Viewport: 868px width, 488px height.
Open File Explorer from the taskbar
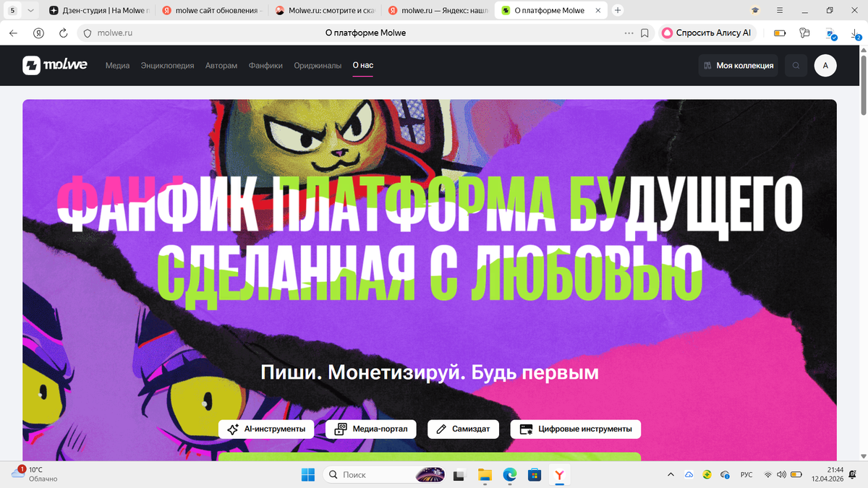click(485, 475)
